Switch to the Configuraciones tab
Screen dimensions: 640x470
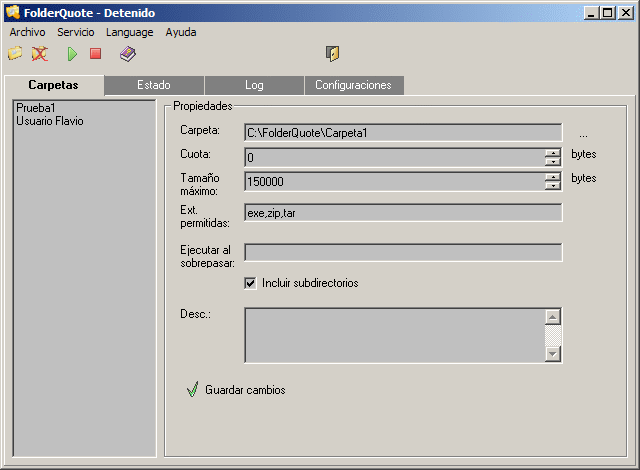click(x=353, y=85)
